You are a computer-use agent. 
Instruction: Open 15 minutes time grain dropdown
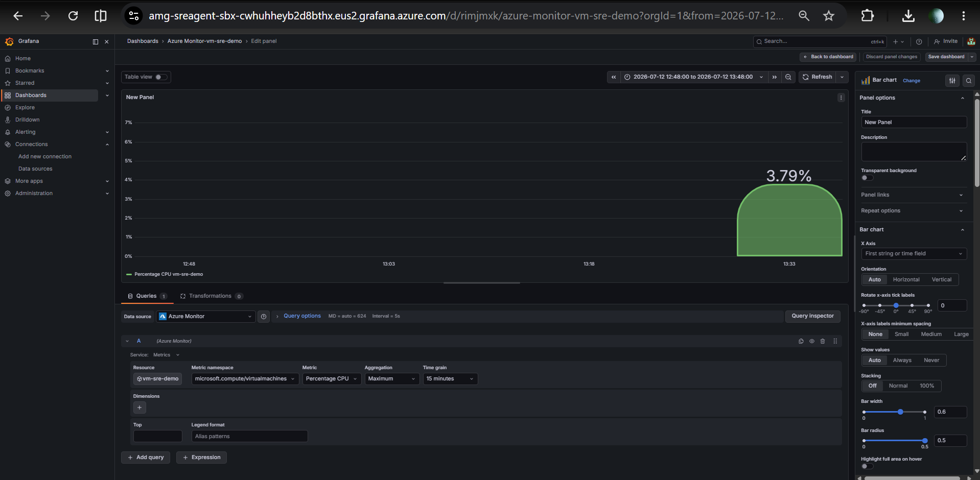point(450,379)
